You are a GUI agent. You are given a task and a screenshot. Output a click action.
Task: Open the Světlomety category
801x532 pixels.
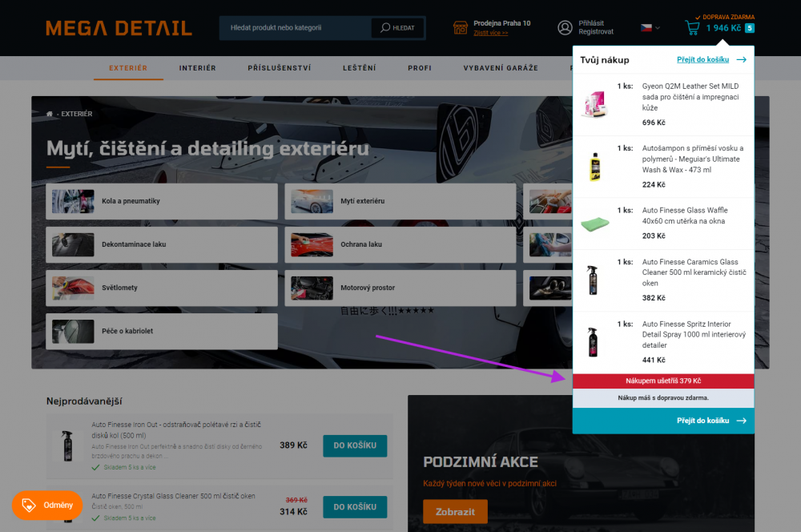coord(162,288)
